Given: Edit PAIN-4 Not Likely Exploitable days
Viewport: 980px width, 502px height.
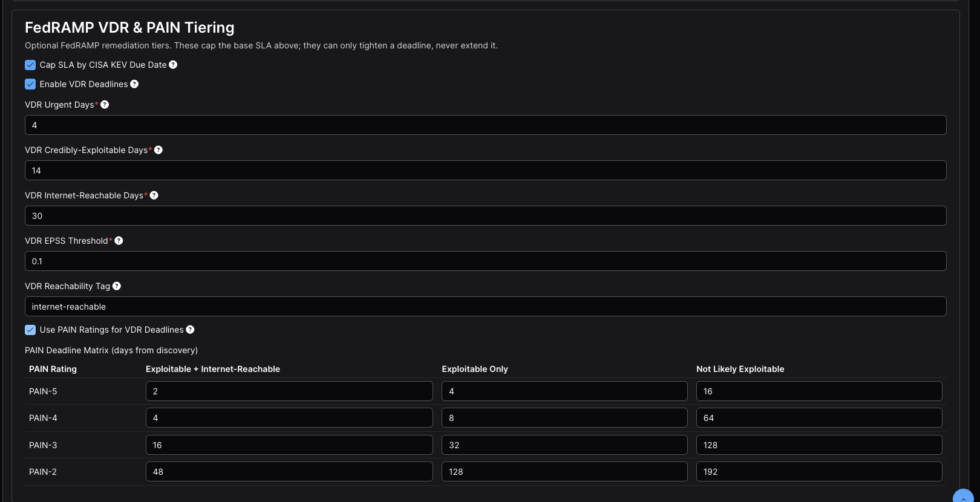Looking at the screenshot, I should [819, 418].
